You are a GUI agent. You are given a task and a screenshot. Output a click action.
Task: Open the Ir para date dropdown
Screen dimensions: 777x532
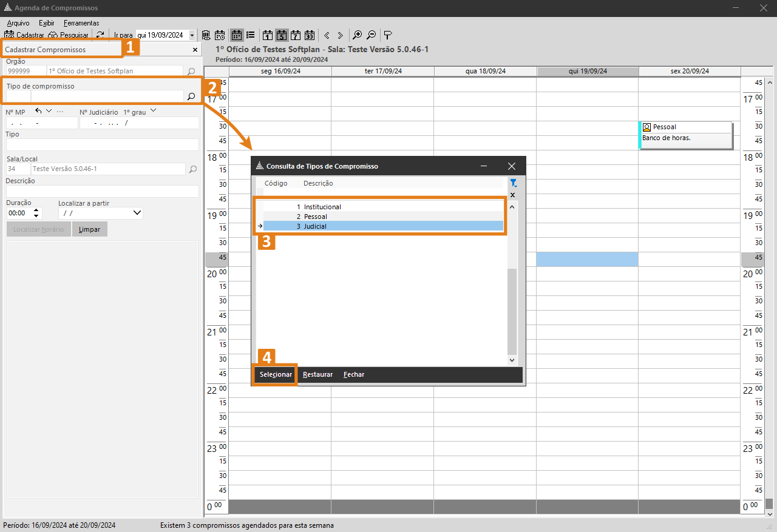point(192,35)
